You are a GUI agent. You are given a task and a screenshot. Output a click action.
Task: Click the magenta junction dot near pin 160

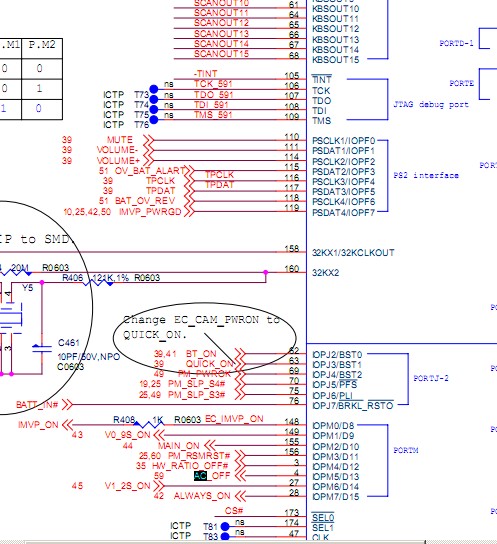[266, 272]
